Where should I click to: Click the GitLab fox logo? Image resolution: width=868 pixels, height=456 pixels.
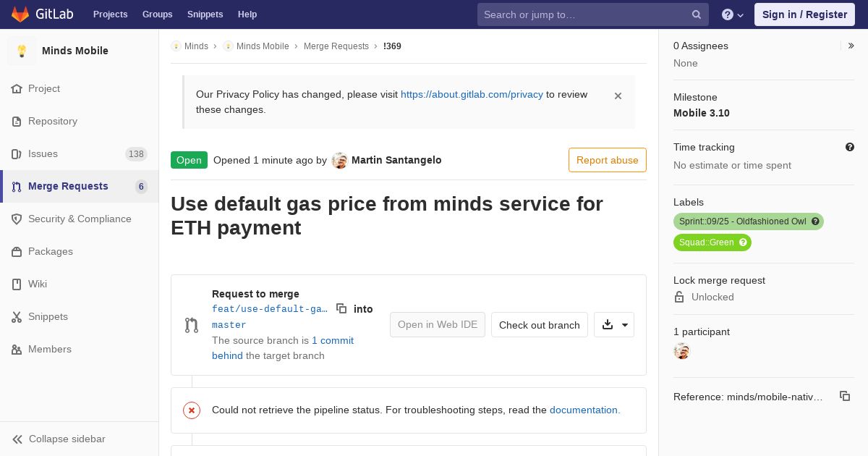click(20, 14)
